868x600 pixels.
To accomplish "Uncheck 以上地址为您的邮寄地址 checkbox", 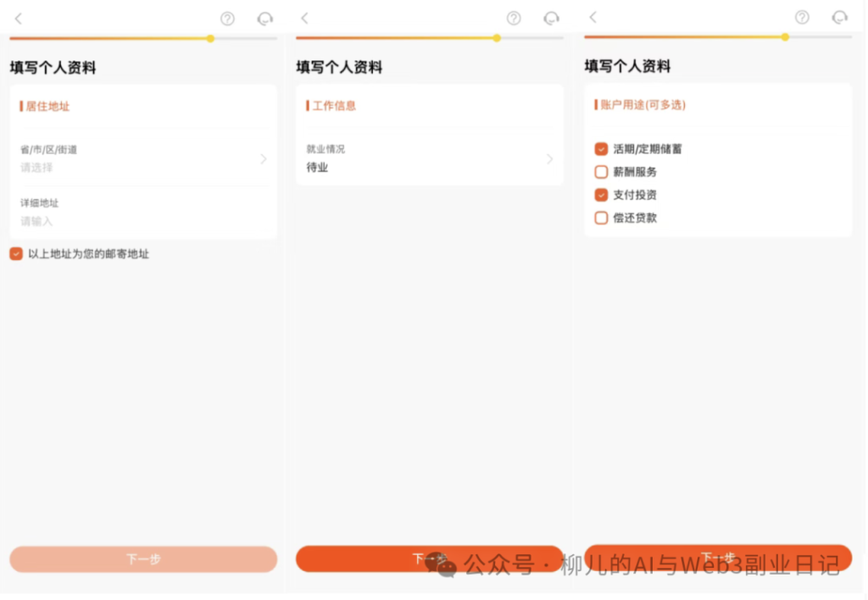I will (16, 253).
